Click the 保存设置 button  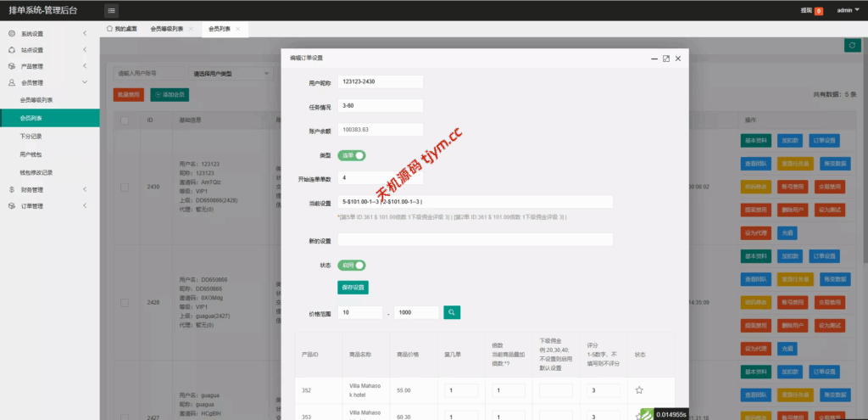[353, 288]
